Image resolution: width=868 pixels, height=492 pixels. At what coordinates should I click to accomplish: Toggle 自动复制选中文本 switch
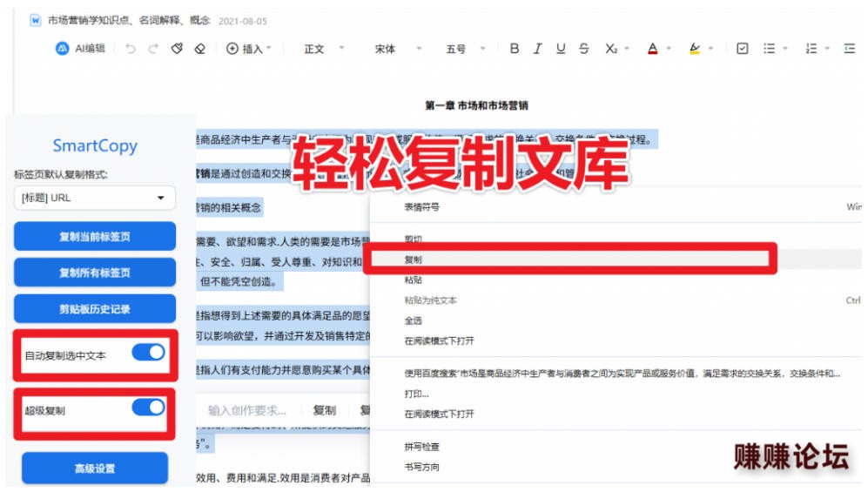(148, 353)
